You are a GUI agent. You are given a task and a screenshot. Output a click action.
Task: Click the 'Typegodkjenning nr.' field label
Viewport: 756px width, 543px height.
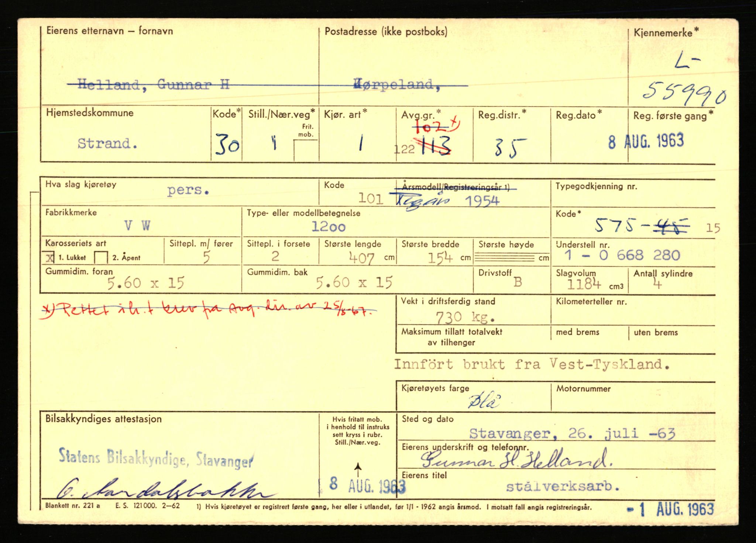[x=597, y=186]
